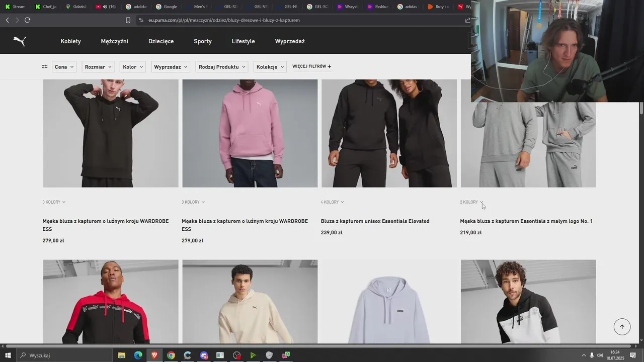The width and height of the screenshot is (644, 362).
Task: Expand 3 KOLORY for pink WARDROBE hoodie
Action: click(193, 202)
